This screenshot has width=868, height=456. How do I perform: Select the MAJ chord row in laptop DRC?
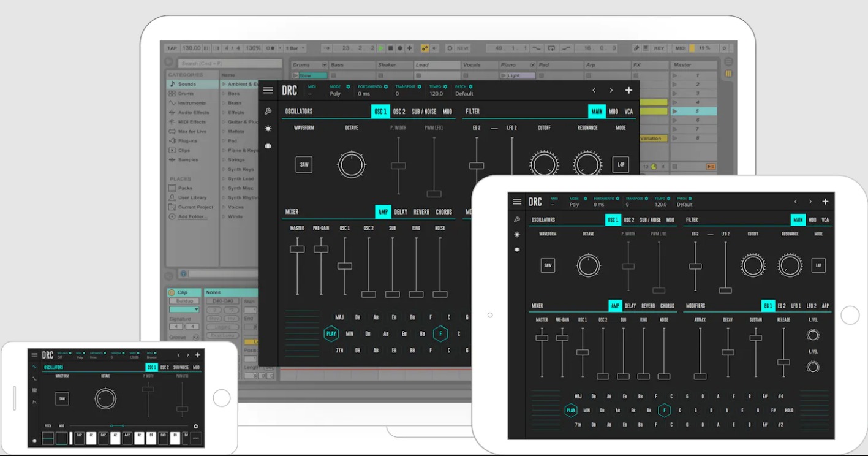(339, 317)
